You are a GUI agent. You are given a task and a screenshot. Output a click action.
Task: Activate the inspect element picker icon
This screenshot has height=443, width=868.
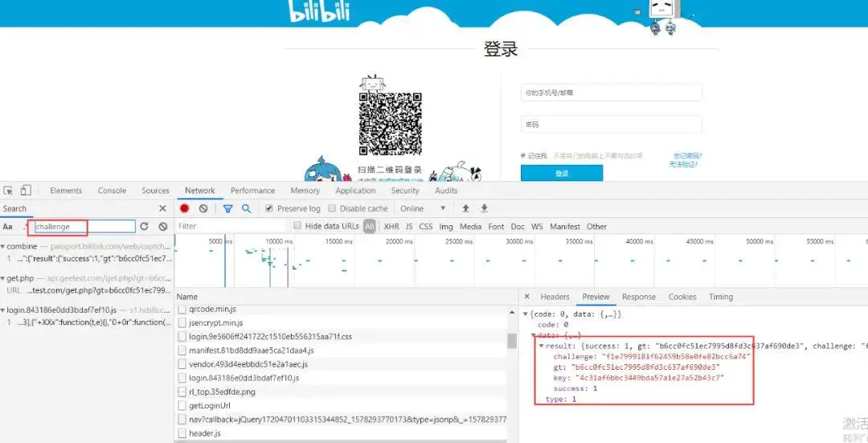[8, 191]
